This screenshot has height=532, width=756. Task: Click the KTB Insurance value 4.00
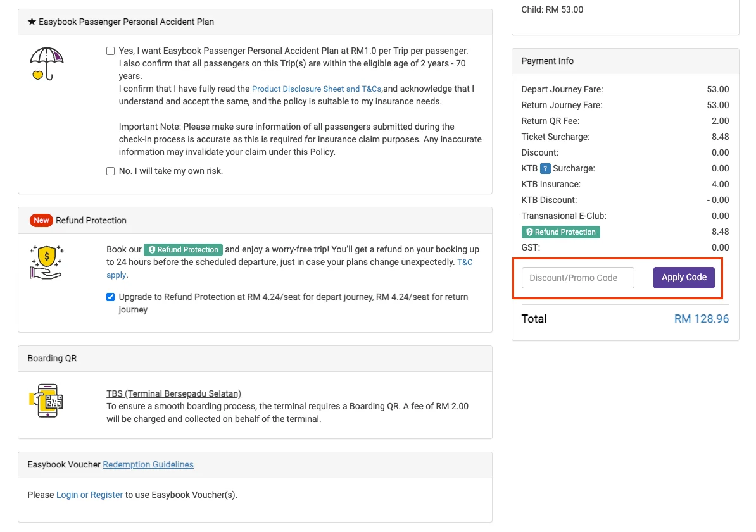720,185
